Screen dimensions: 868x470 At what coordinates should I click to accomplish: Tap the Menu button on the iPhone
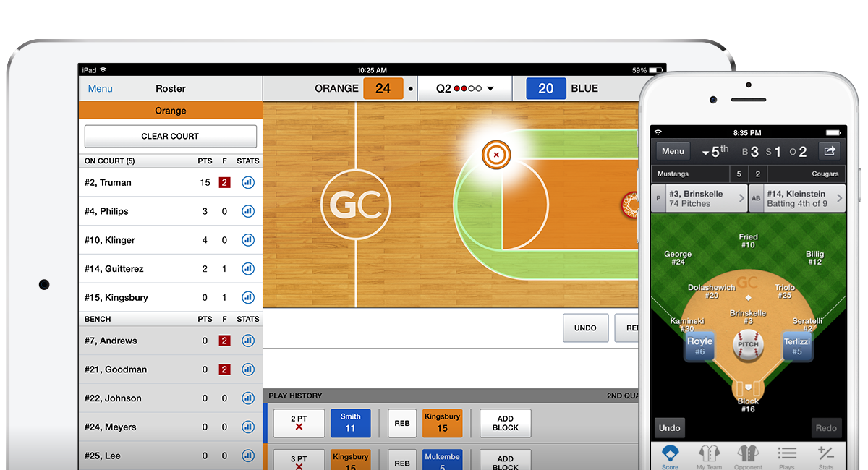(x=673, y=151)
